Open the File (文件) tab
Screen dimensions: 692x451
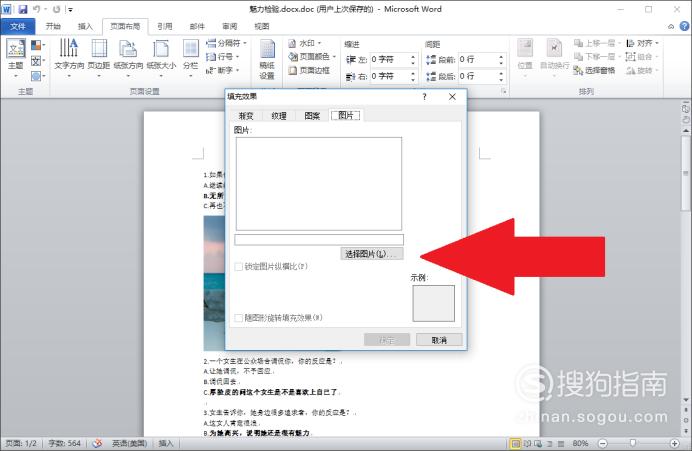tap(18, 26)
